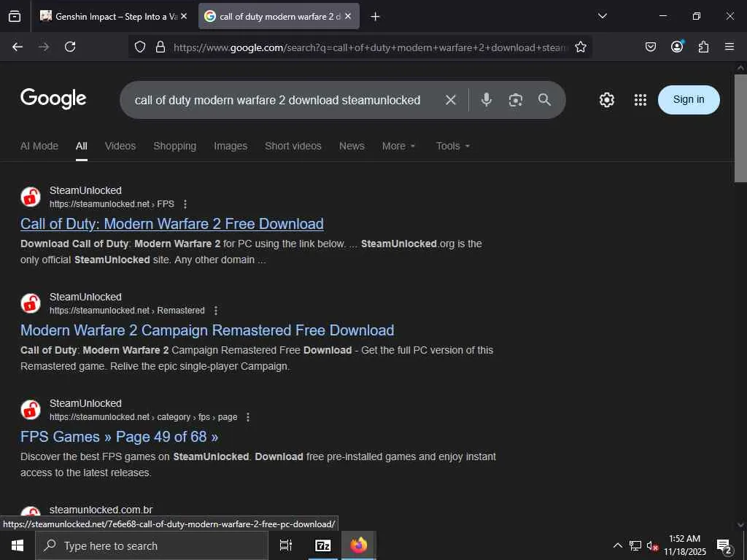Screen dimensions: 747x560
Task: Open Google quick settings gear
Action: click(x=606, y=100)
